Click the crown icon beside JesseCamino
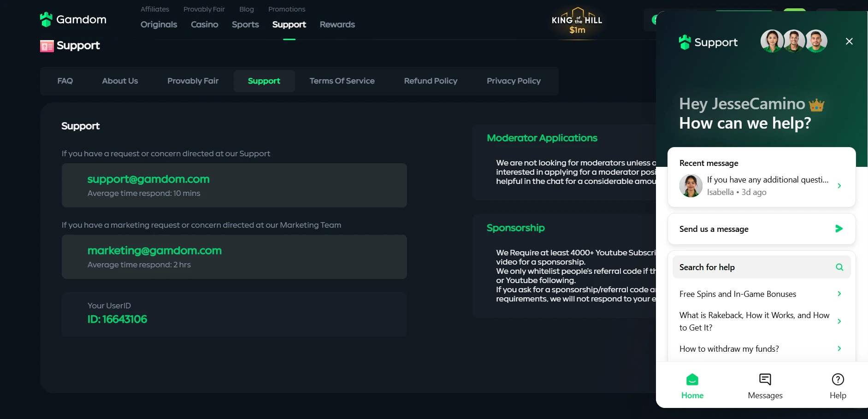 point(816,105)
